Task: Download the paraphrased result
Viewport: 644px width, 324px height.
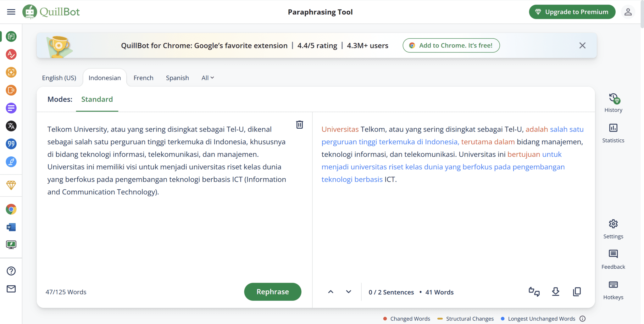Action: click(x=556, y=292)
